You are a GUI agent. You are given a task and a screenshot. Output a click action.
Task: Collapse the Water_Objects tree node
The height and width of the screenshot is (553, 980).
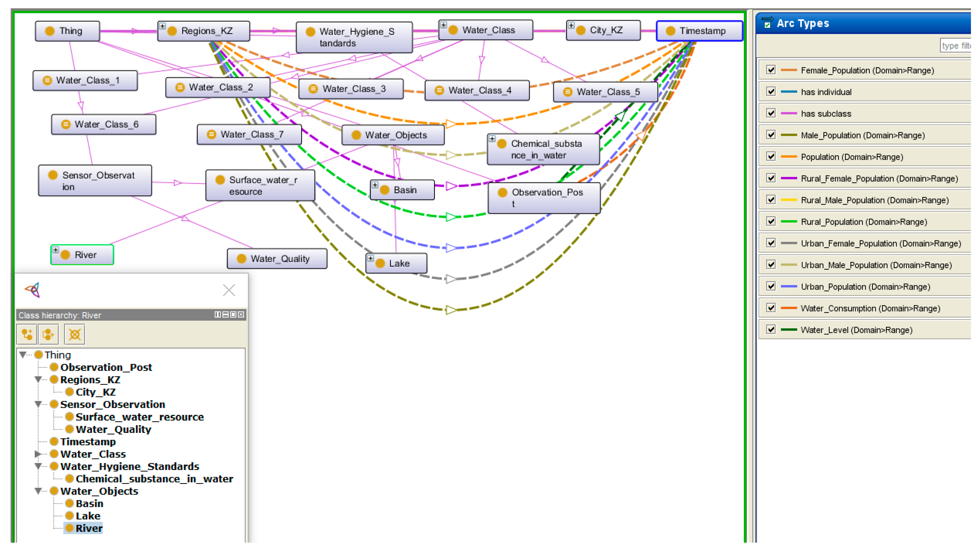pyautogui.click(x=38, y=491)
